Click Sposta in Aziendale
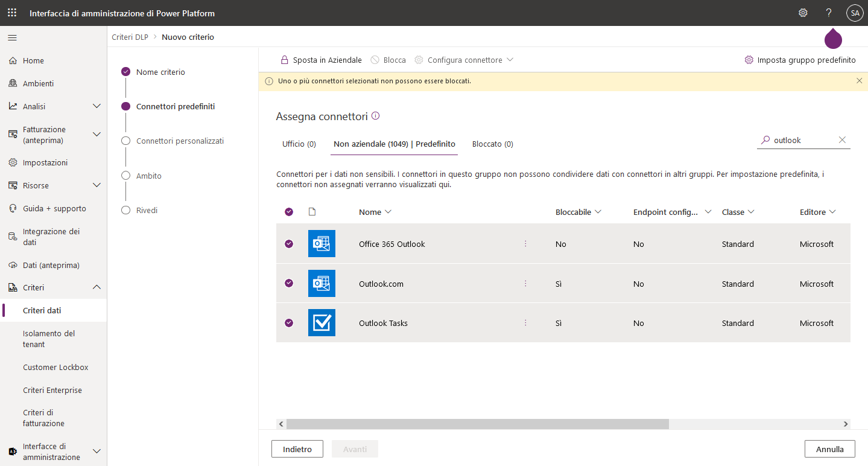This screenshot has height=466, width=868. 322,60
